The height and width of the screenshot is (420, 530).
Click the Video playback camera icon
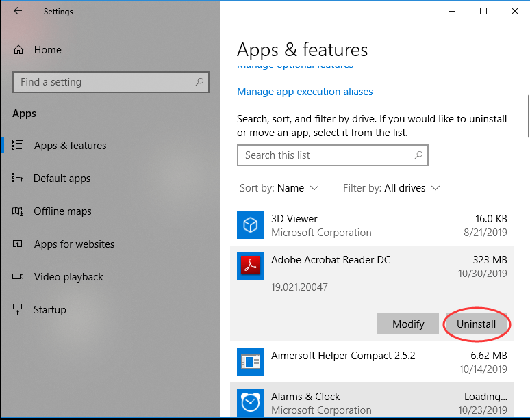[x=18, y=276]
